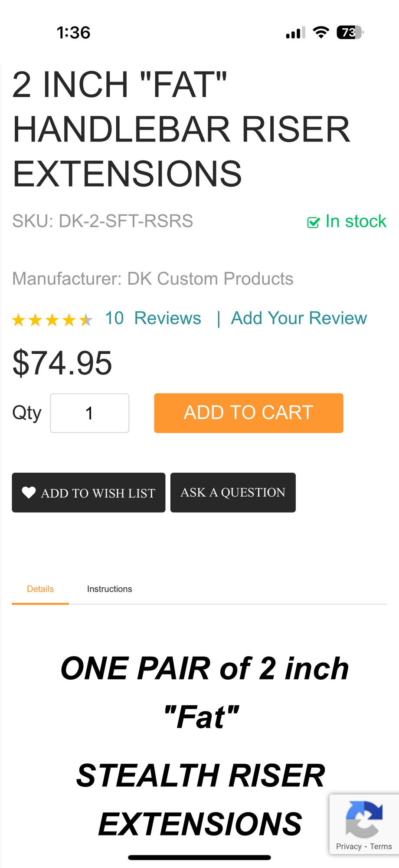Viewport: 399px width, 868px height.
Task: Tap the five-star rating icons
Action: click(x=52, y=320)
